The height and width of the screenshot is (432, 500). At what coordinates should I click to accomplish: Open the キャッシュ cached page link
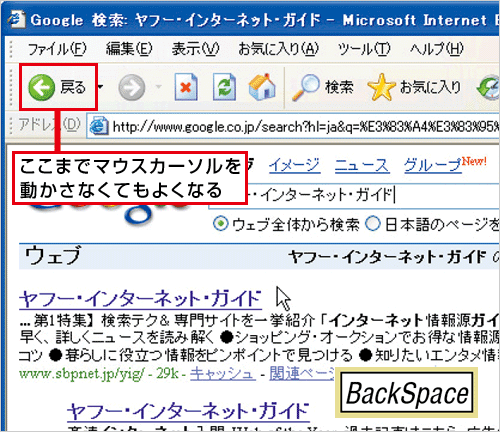tap(223, 373)
